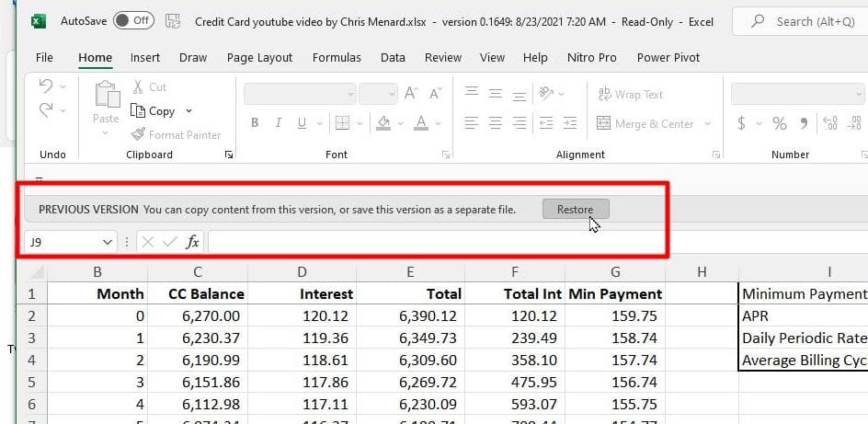Viewport: 868px width, 424px height.
Task: Click the Borders icon in Font group
Action: pyautogui.click(x=341, y=123)
